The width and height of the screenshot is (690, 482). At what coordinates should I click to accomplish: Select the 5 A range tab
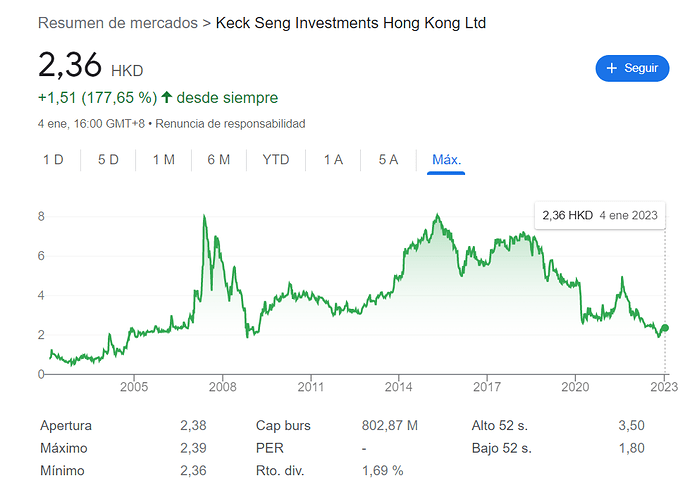pyautogui.click(x=388, y=159)
